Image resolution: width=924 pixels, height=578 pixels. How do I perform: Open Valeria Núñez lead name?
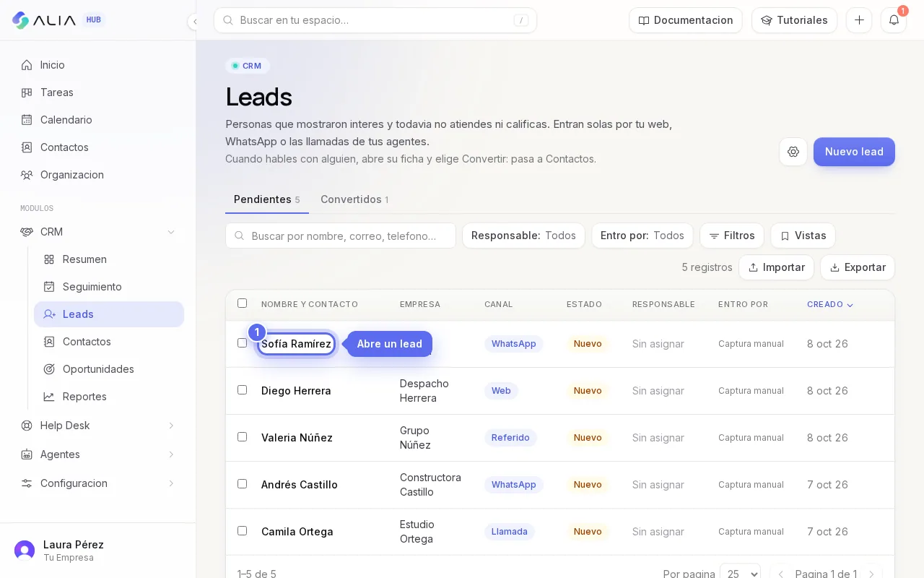297,438
